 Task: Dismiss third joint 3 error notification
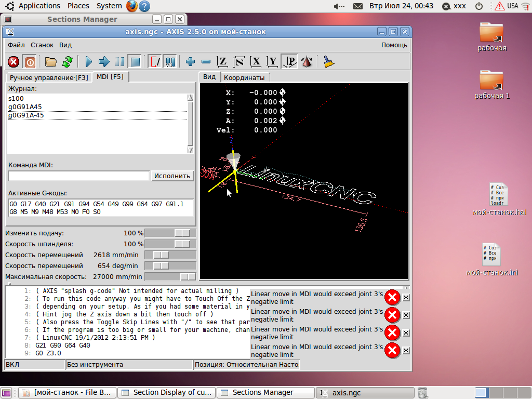click(406, 333)
